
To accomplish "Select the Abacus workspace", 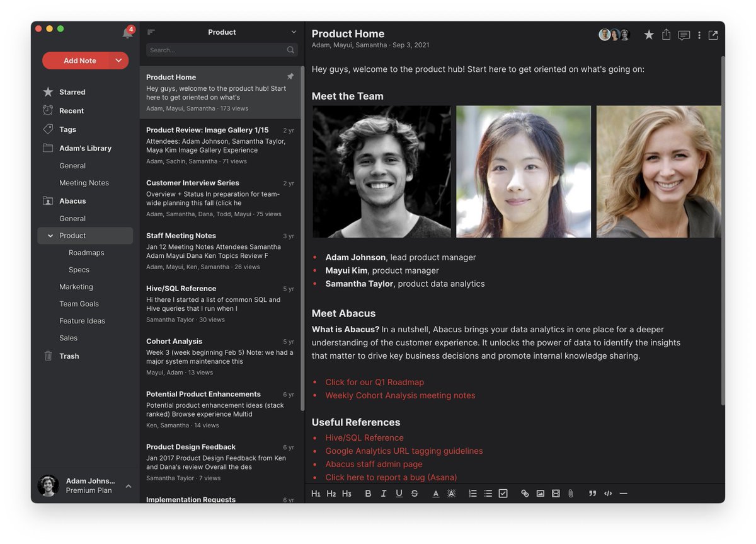I will [x=72, y=201].
